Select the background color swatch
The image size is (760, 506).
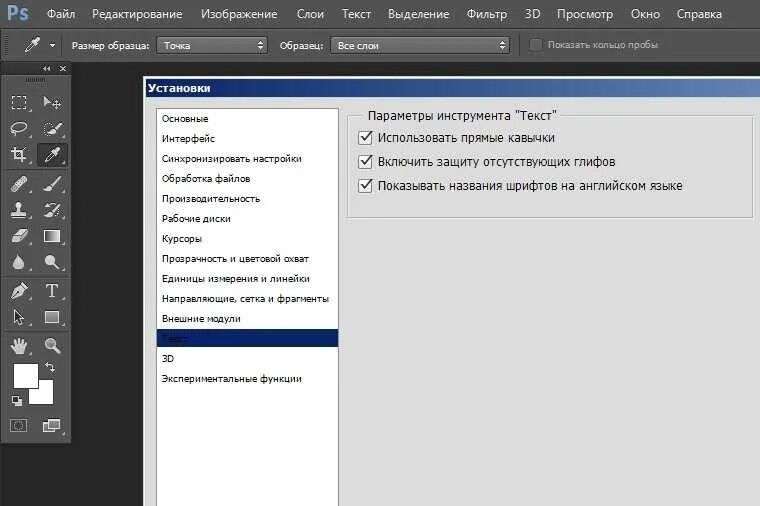(46, 395)
